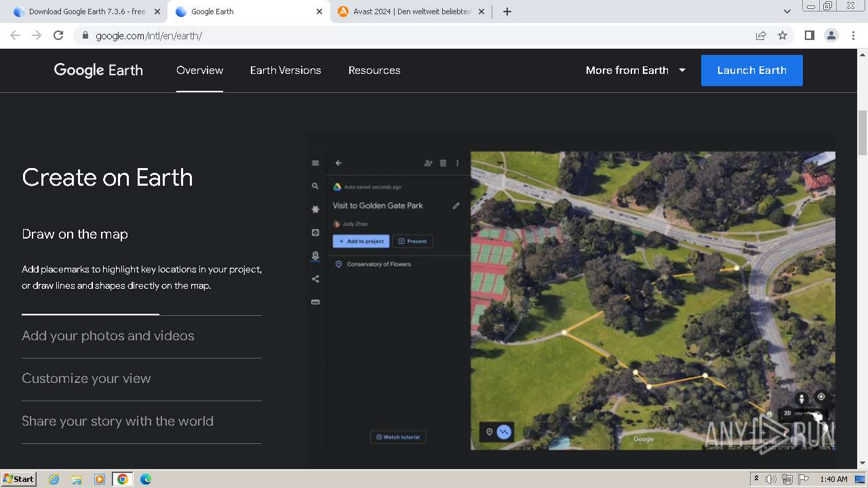Screen dimensions: 868x488
Task: Select the Draw on the map heading
Action: [x=75, y=234]
